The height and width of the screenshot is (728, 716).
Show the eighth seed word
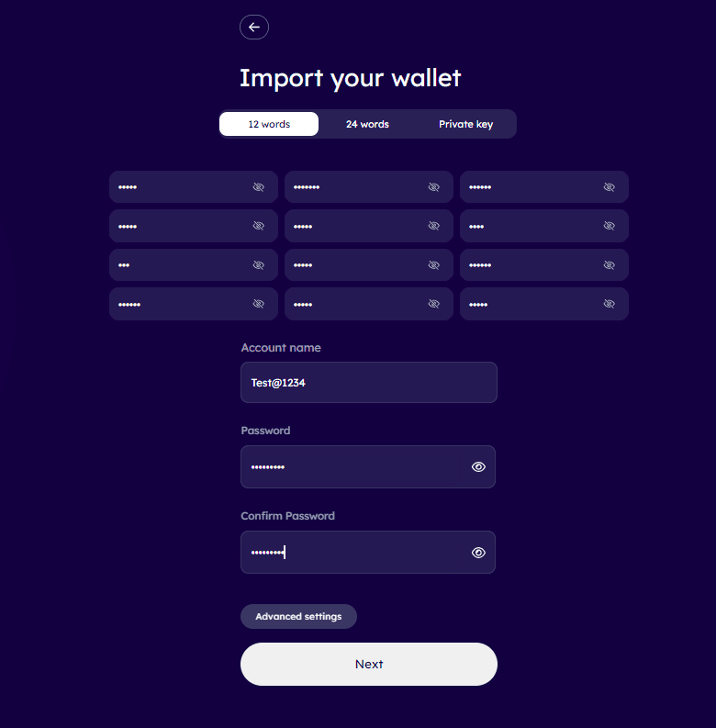click(x=434, y=265)
